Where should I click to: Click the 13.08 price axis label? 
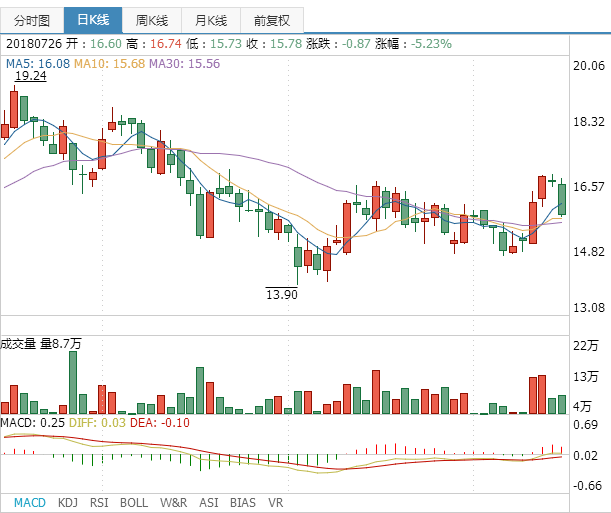pos(588,308)
